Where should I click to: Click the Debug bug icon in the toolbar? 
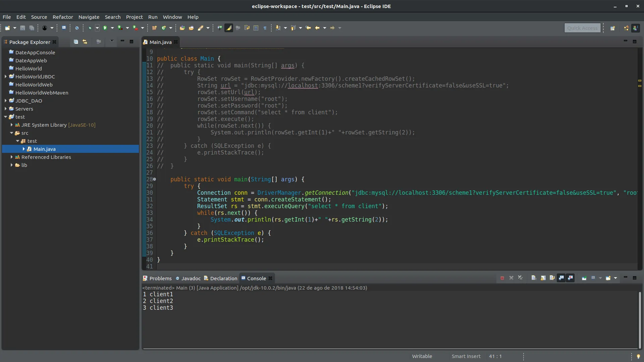(x=90, y=28)
